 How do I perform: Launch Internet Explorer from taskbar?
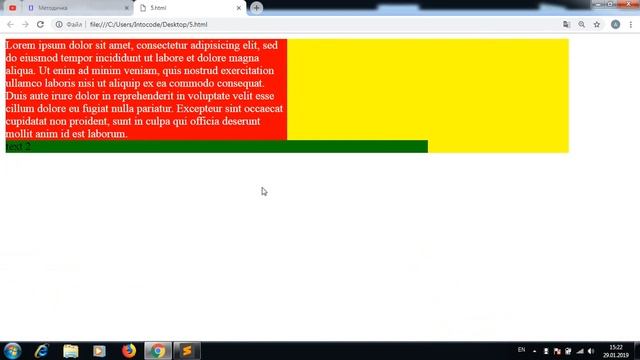click(x=41, y=351)
